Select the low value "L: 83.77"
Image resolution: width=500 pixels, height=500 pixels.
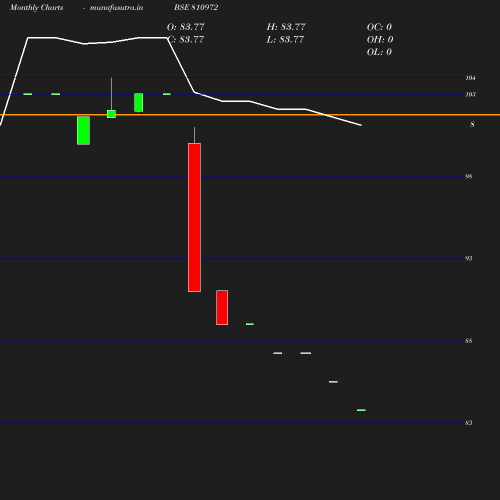285,39
